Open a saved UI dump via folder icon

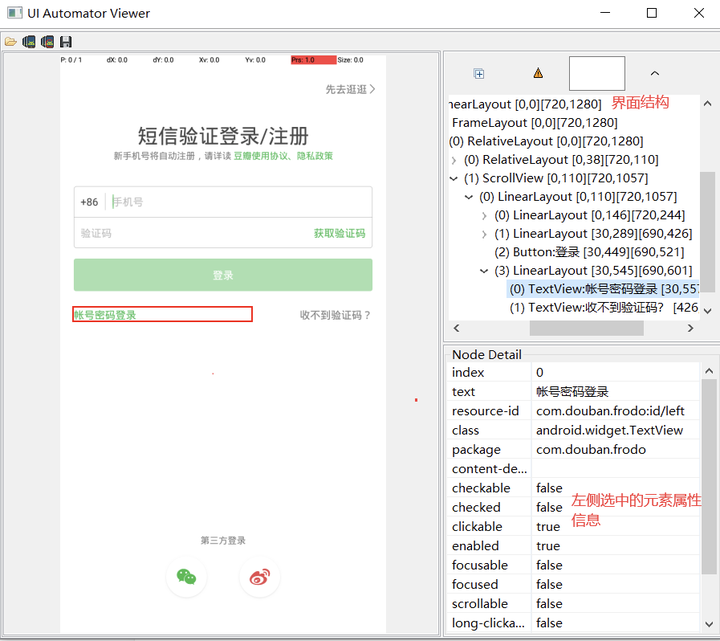coord(11,42)
